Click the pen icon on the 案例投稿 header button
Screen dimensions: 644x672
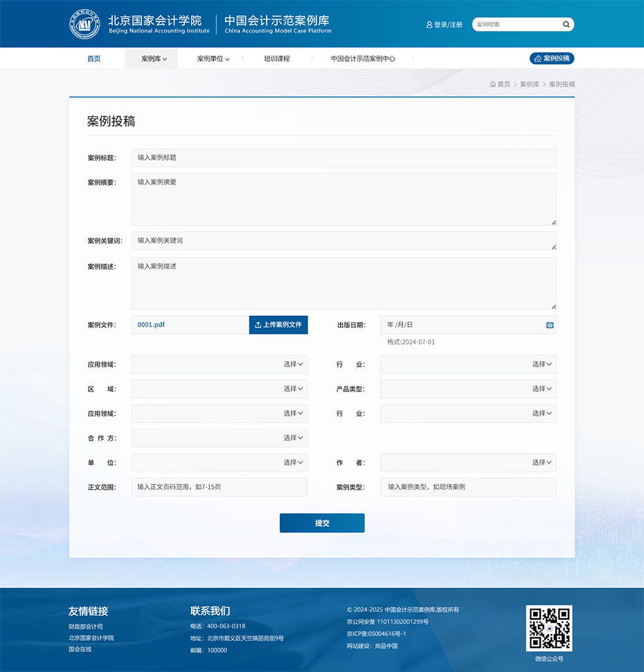tap(537, 58)
